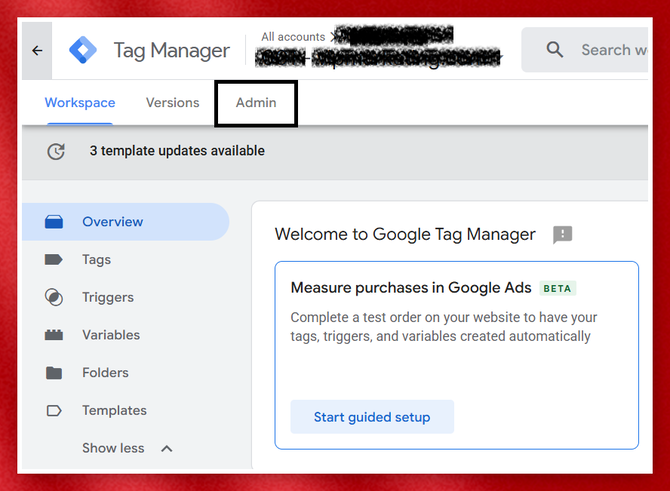Click the Tag Manager diamond logo
The width and height of the screenshot is (670, 491).
click(x=83, y=50)
